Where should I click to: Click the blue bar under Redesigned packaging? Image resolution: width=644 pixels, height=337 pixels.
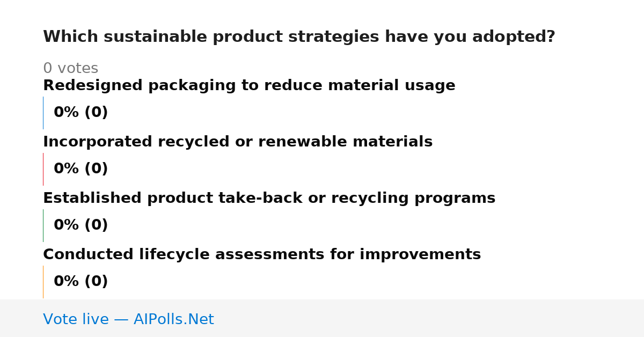tap(43, 113)
